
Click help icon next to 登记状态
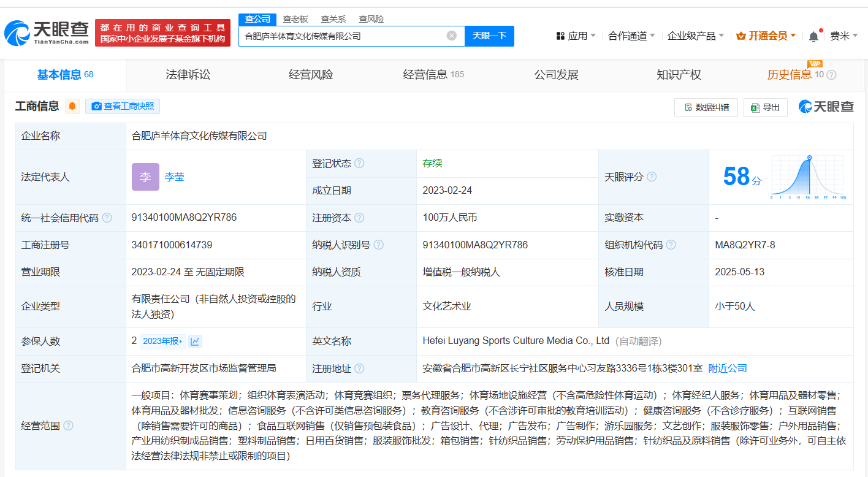tap(359, 164)
